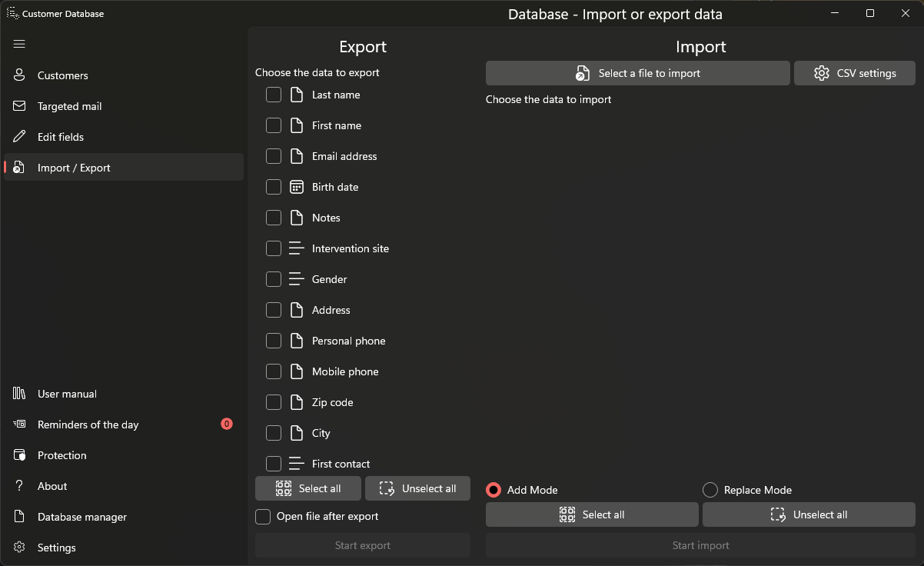Click the Database manager icon

(x=19, y=517)
